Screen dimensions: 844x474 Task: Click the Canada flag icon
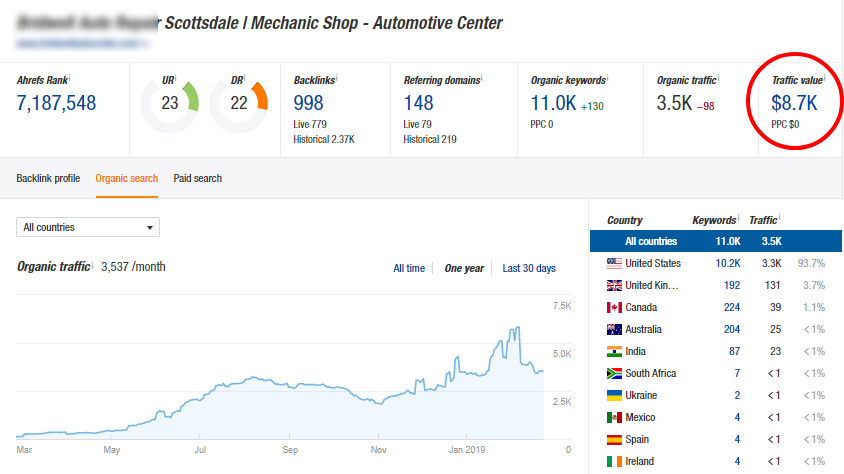(614, 307)
